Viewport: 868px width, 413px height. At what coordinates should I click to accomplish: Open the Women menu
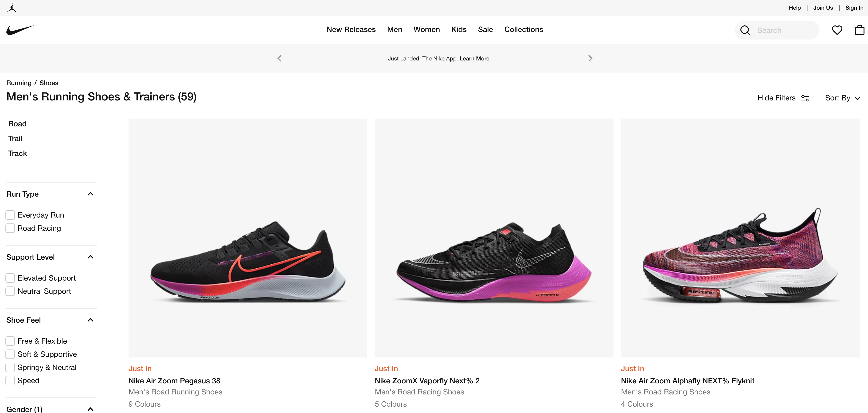coord(426,29)
